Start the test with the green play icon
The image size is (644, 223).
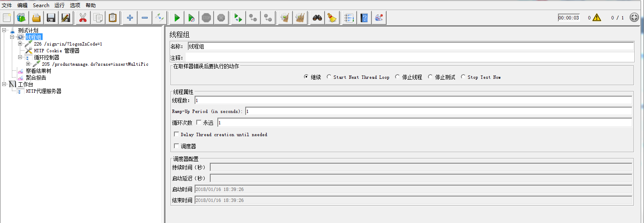pos(177,18)
